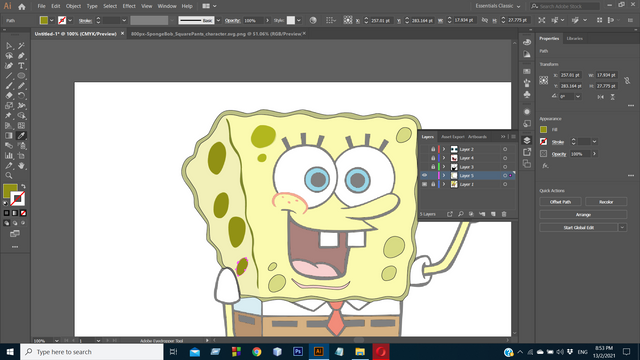This screenshot has width=640, height=360.
Task: Open the Effect menu
Action: click(x=129, y=6)
